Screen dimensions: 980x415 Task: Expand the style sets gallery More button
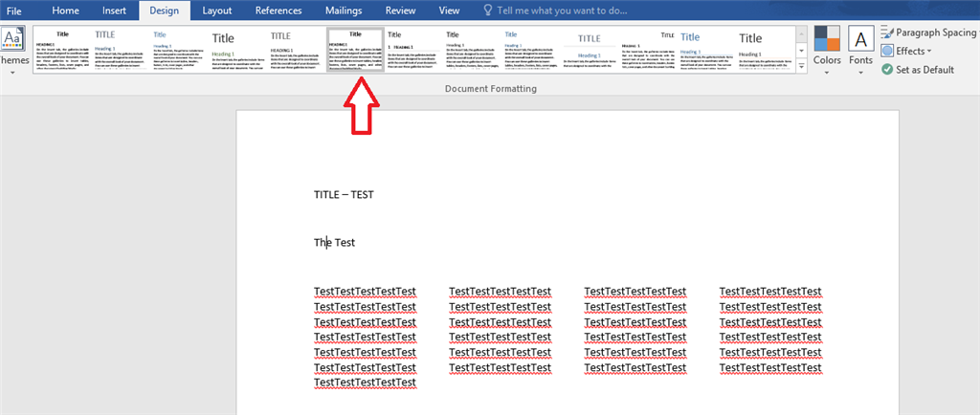click(x=802, y=66)
